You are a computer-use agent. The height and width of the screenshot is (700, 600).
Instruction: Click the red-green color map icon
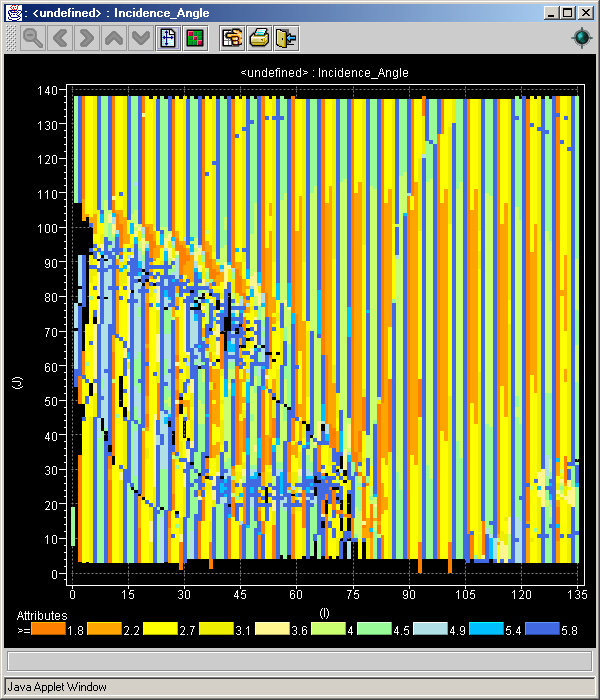[x=195, y=38]
